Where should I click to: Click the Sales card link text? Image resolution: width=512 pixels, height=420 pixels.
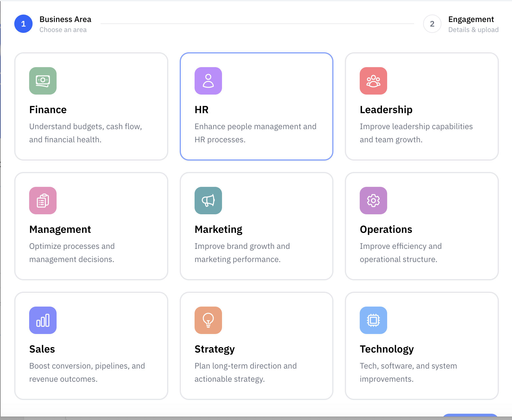[x=42, y=349]
